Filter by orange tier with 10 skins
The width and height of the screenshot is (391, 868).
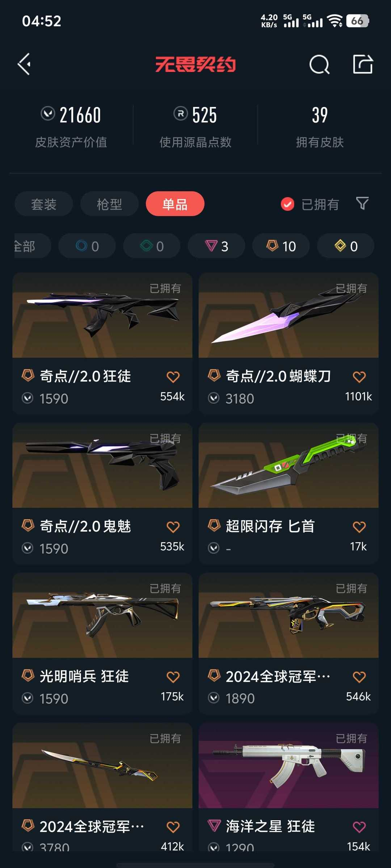point(281,246)
